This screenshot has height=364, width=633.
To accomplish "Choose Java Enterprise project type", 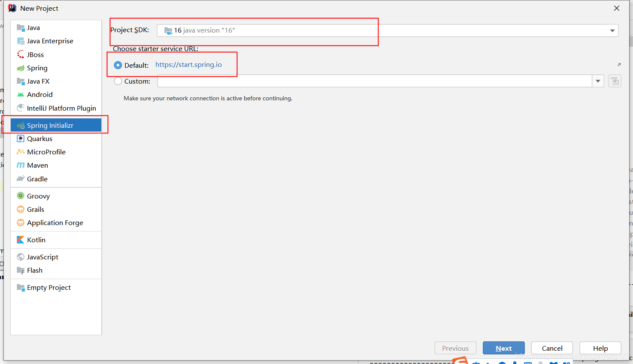I will (56, 41).
